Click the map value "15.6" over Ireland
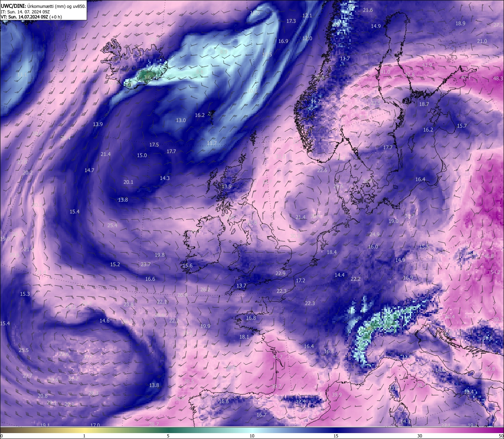The image size is (504, 439). pyautogui.click(x=187, y=266)
